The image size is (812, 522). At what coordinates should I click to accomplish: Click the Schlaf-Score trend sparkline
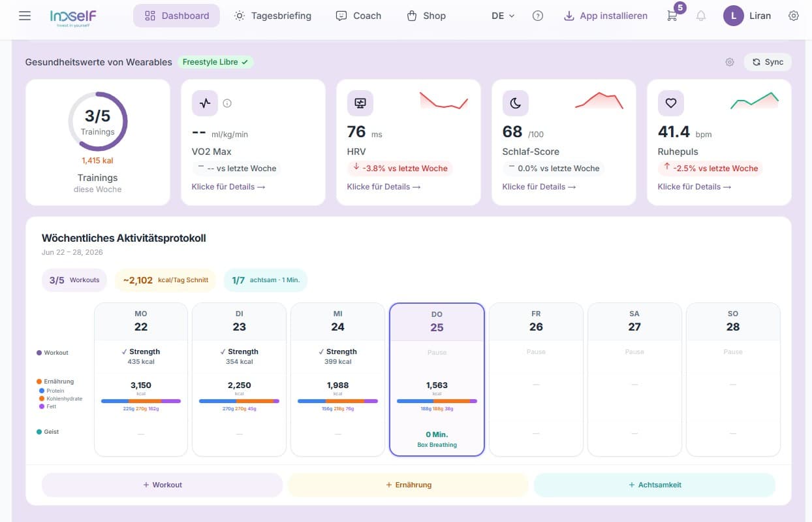[x=599, y=100]
